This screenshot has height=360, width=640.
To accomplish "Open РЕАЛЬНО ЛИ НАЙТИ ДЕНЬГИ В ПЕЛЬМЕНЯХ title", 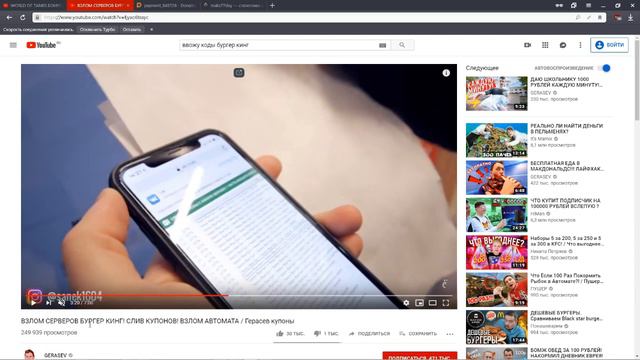I will tap(567, 129).
